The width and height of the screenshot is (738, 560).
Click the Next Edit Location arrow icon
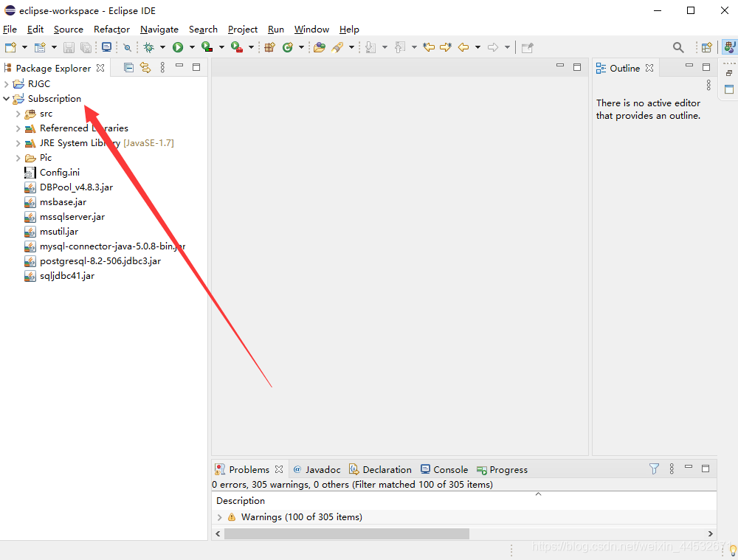tap(445, 47)
